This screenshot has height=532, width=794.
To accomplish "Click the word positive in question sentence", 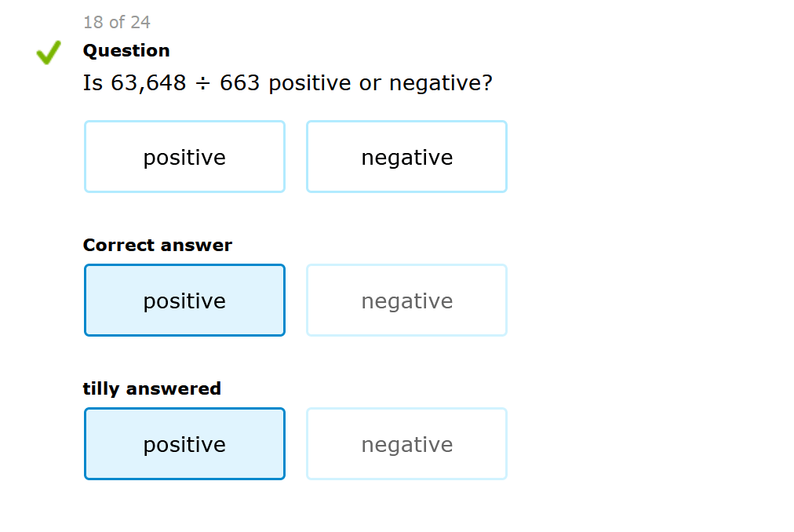I will (309, 83).
